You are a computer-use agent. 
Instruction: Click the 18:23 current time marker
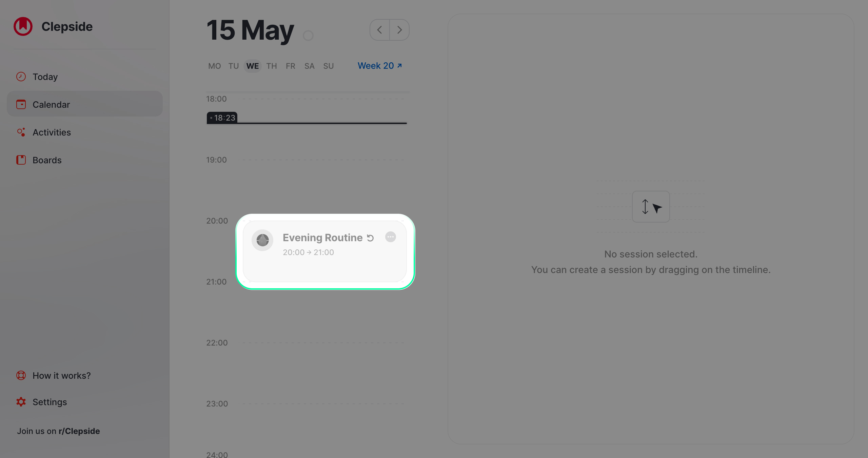(x=222, y=118)
